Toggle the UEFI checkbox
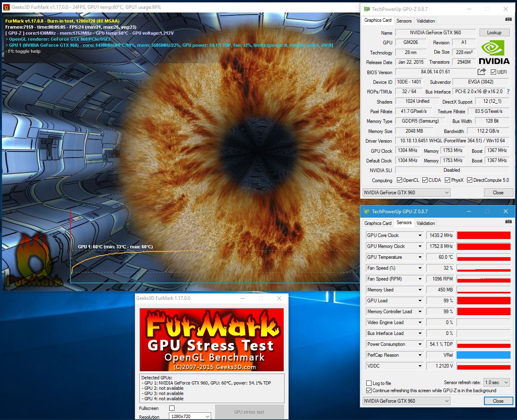 click(493, 72)
